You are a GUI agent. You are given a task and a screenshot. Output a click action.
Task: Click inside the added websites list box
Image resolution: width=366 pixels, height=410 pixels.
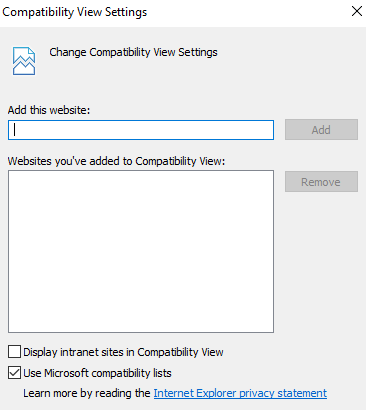141,252
